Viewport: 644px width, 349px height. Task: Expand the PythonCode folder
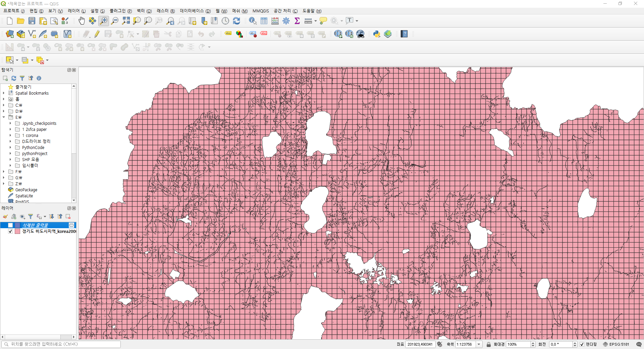10,147
